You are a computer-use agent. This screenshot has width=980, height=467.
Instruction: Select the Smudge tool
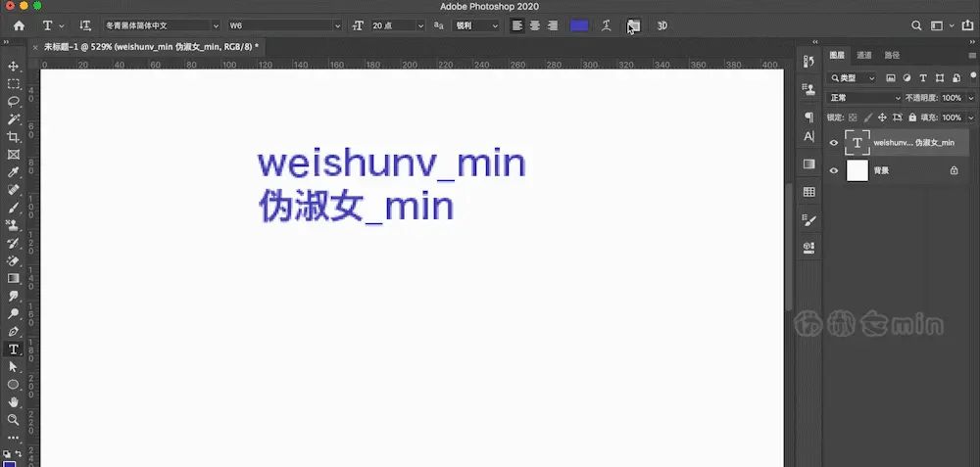point(13,296)
